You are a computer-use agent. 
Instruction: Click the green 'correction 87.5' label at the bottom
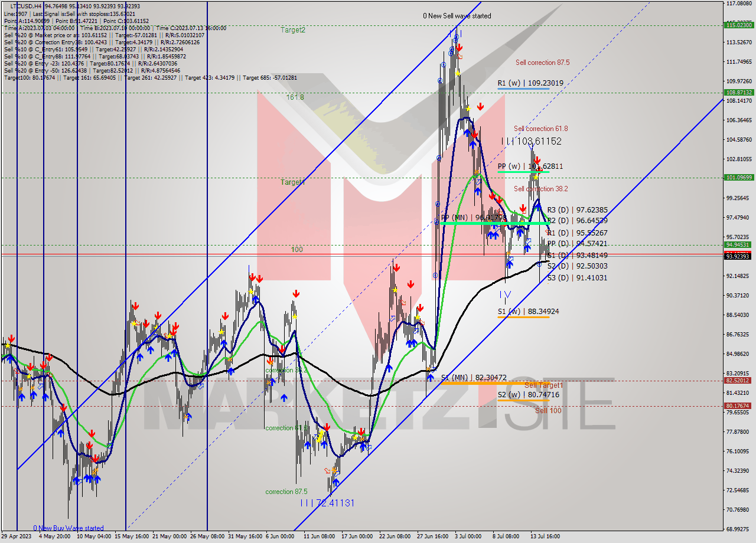(x=286, y=492)
